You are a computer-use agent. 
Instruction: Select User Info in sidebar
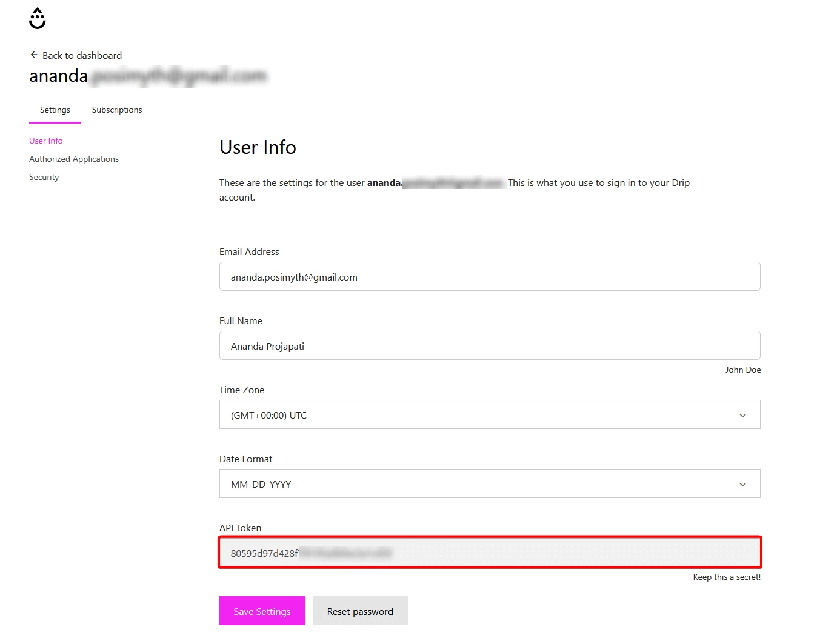[45, 141]
